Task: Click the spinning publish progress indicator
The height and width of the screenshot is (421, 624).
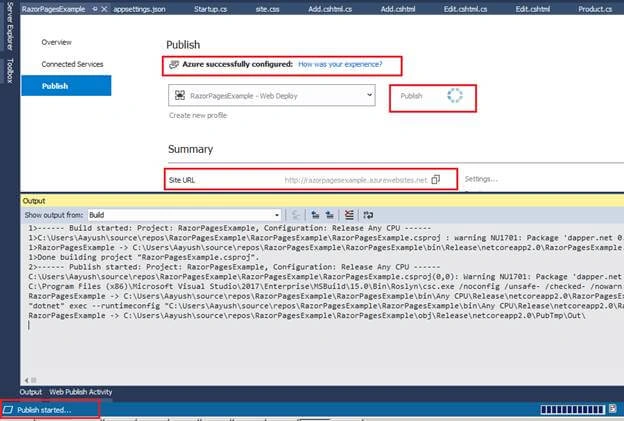Action: (x=454, y=96)
